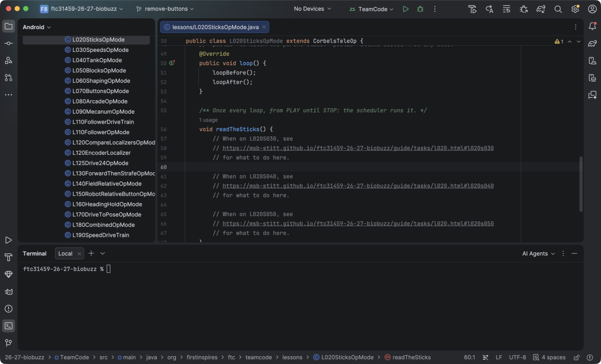The height and width of the screenshot is (364, 601).
Task: Open Notifications bell icon
Action: point(592,26)
